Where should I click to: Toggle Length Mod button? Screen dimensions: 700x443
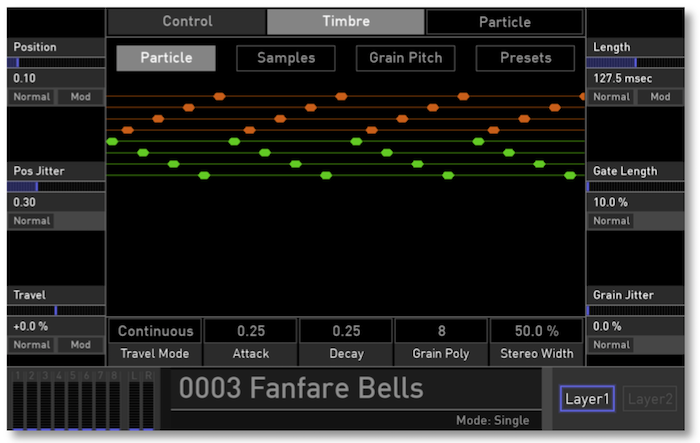pyautogui.click(x=660, y=97)
